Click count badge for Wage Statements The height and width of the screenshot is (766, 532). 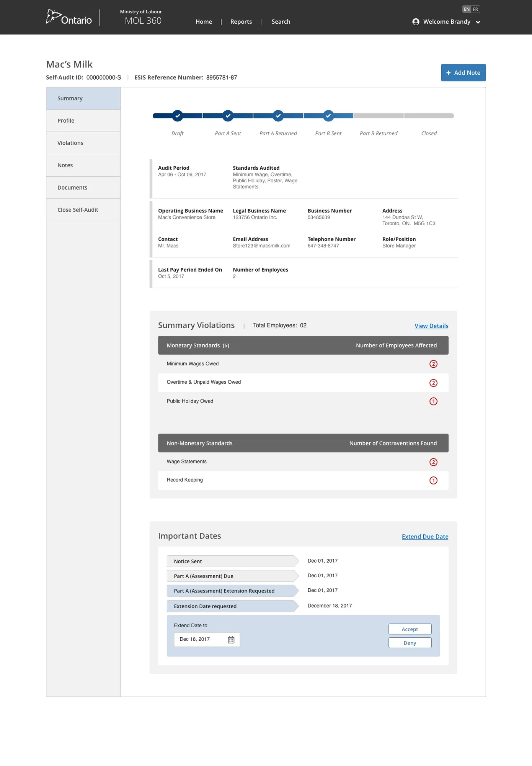coord(433,462)
